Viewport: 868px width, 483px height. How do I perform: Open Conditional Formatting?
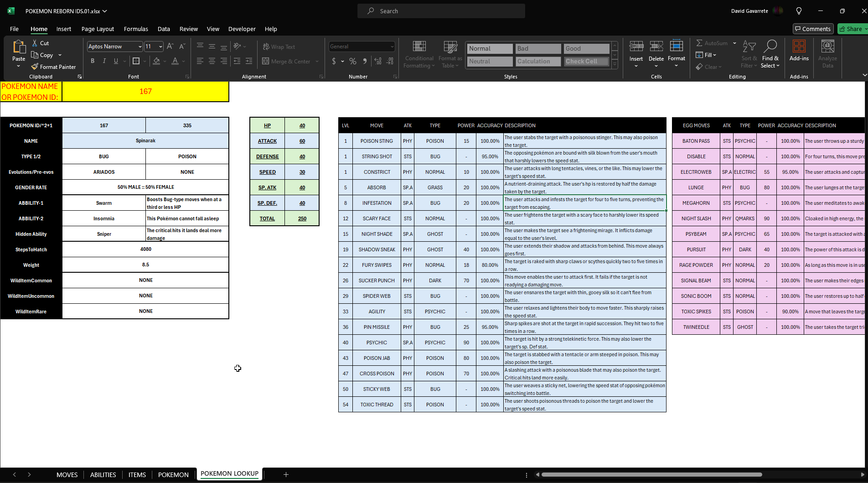pos(419,55)
